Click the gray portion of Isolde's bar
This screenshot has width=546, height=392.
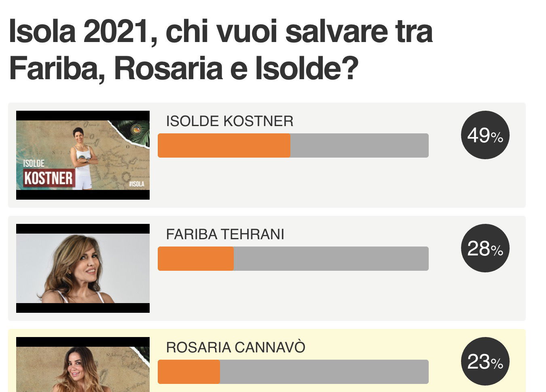click(x=360, y=145)
